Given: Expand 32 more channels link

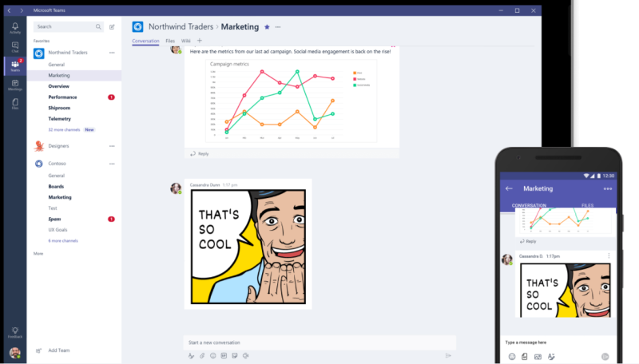Looking at the screenshot, I should 64,129.
